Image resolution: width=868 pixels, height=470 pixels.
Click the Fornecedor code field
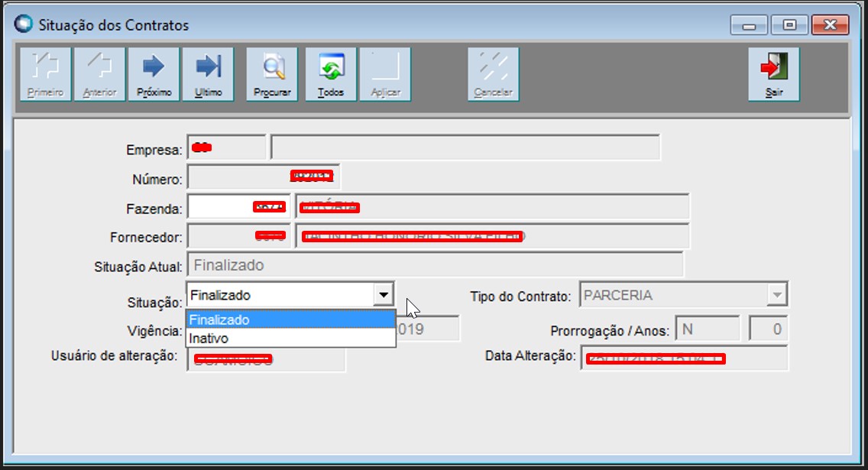(238, 236)
